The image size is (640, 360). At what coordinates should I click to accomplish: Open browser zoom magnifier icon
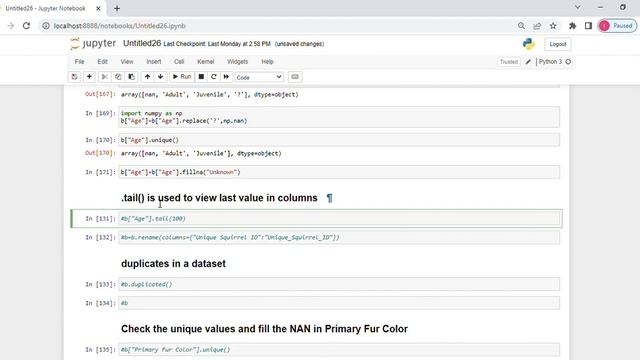[521, 26]
